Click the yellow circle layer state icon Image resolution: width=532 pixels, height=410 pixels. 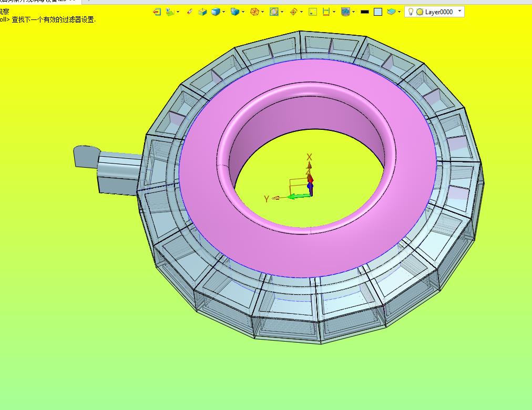pos(420,12)
